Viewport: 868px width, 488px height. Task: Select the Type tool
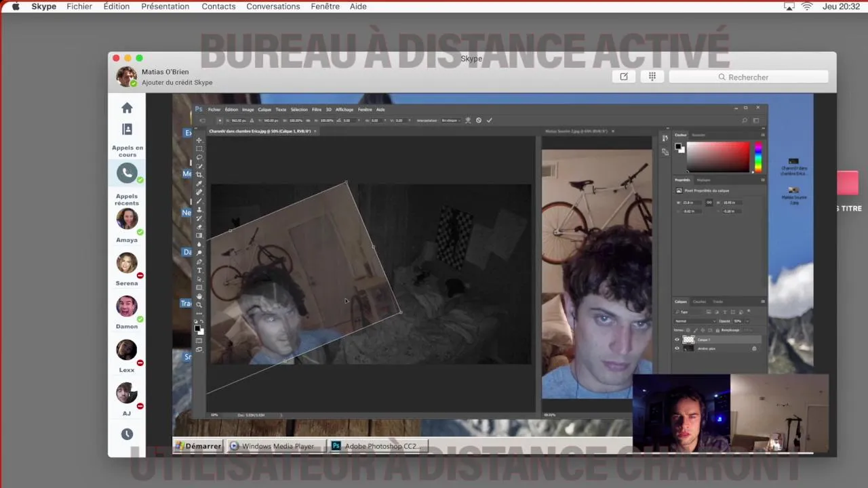(199, 270)
